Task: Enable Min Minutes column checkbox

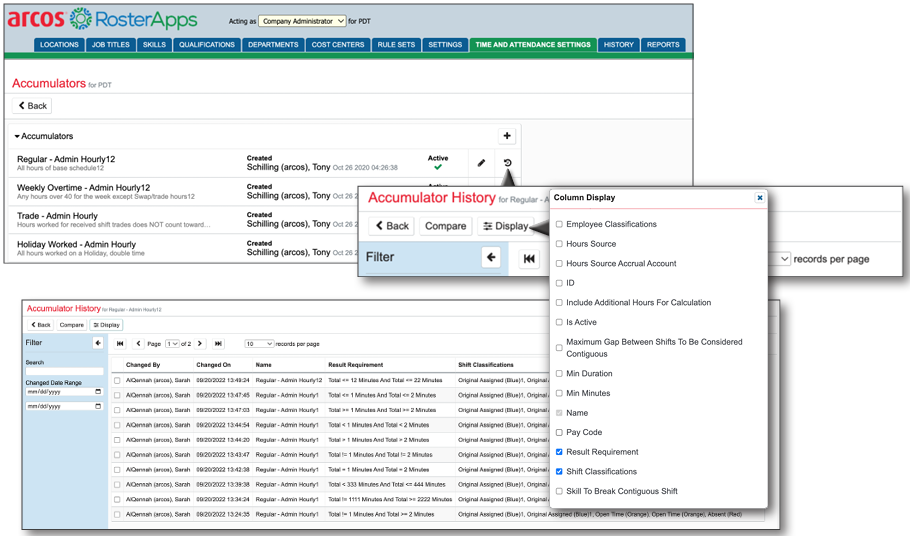Action: click(559, 393)
